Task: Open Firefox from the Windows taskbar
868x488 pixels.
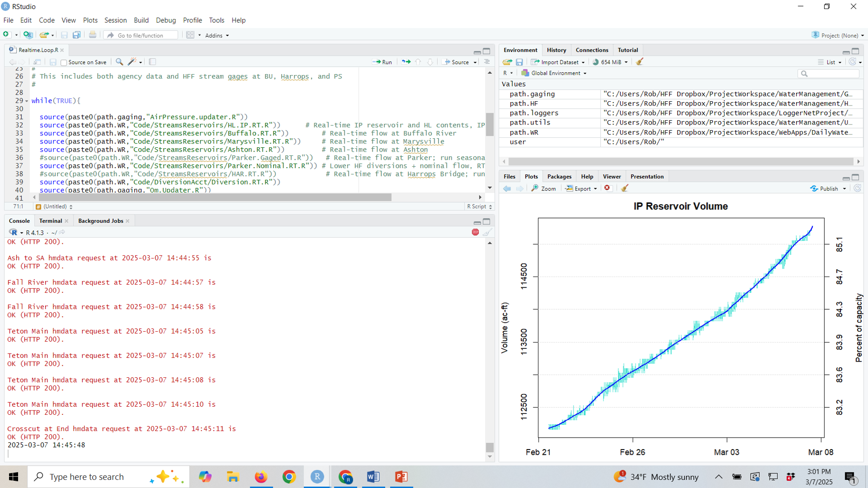Action: coord(261,477)
